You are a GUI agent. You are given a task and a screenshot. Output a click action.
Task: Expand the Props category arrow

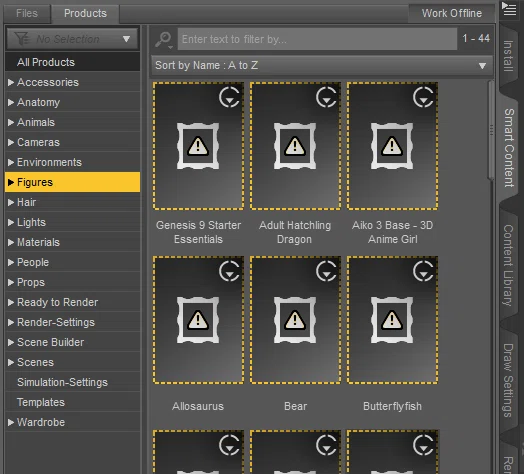click(x=11, y=282)
